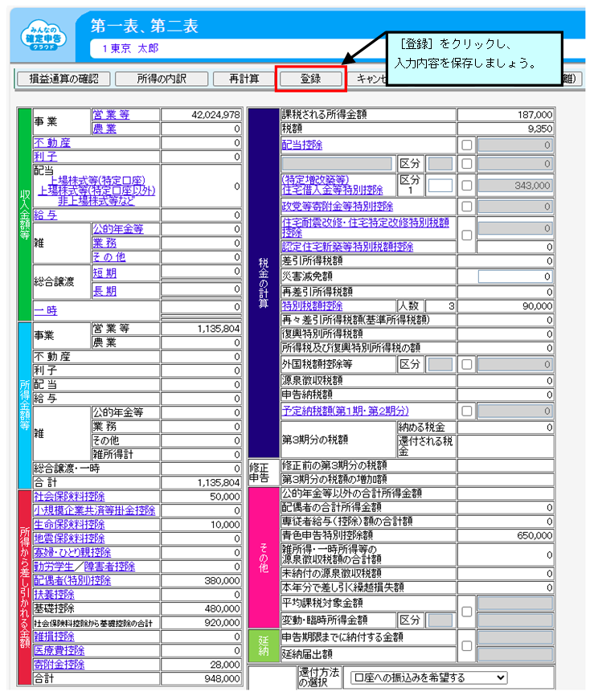Open the 雑損控除 link

click(54, 637)
